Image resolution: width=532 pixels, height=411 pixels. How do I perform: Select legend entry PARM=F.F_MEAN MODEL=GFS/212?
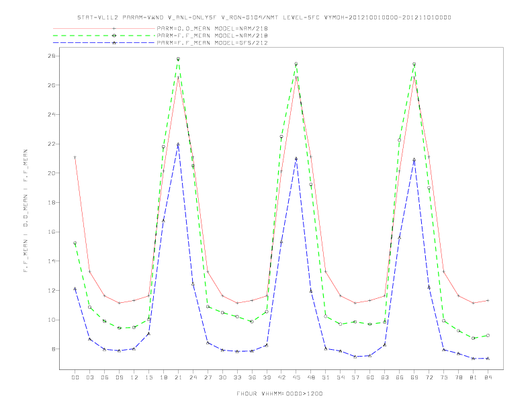pos(212,43)
